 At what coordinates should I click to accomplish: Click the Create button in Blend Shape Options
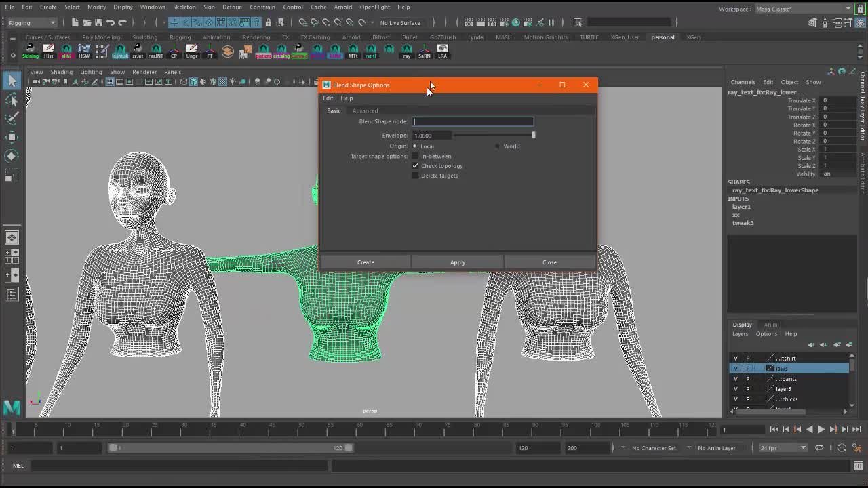[366, 262]
